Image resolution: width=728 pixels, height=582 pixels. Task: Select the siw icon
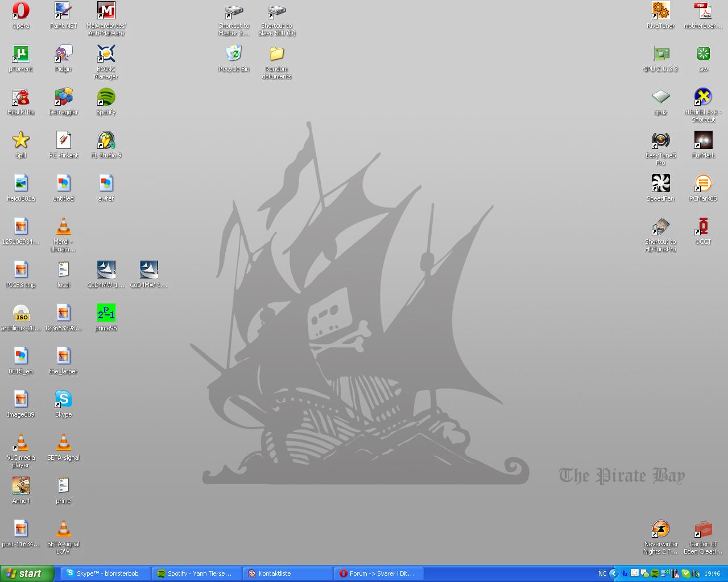(703, 59)
